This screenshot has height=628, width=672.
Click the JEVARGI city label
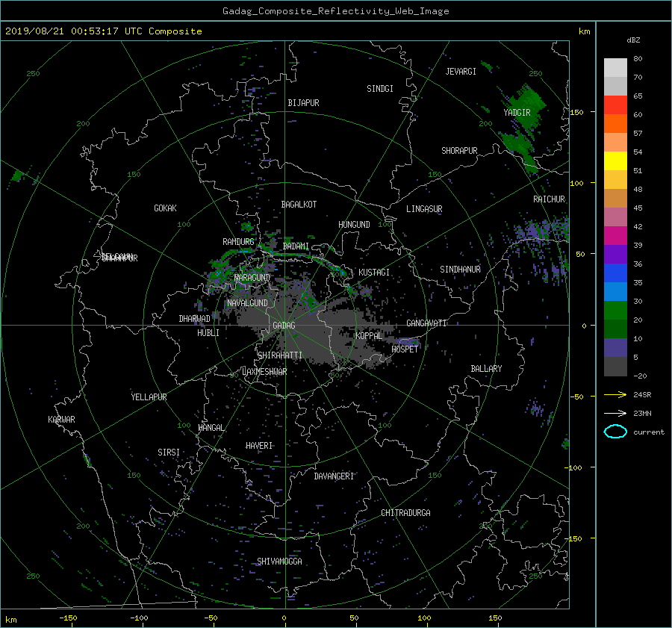pyautogui.click(x=461, y=72)
